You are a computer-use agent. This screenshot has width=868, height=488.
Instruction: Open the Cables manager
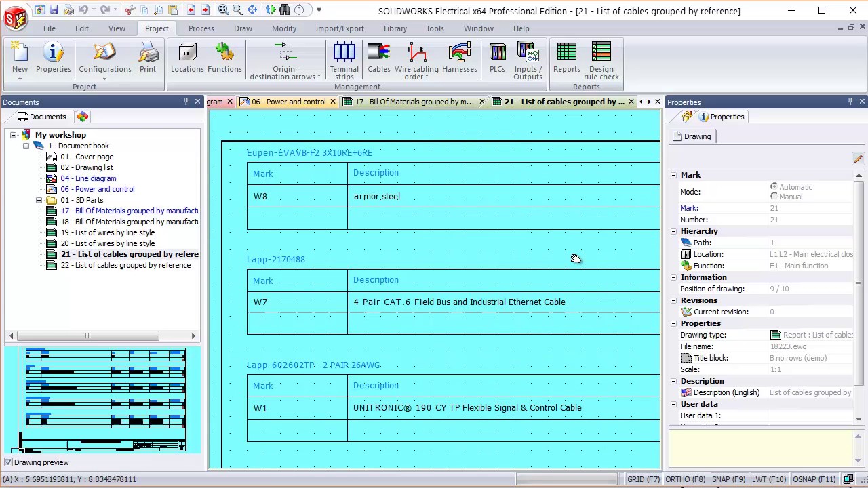coord(379,58)
